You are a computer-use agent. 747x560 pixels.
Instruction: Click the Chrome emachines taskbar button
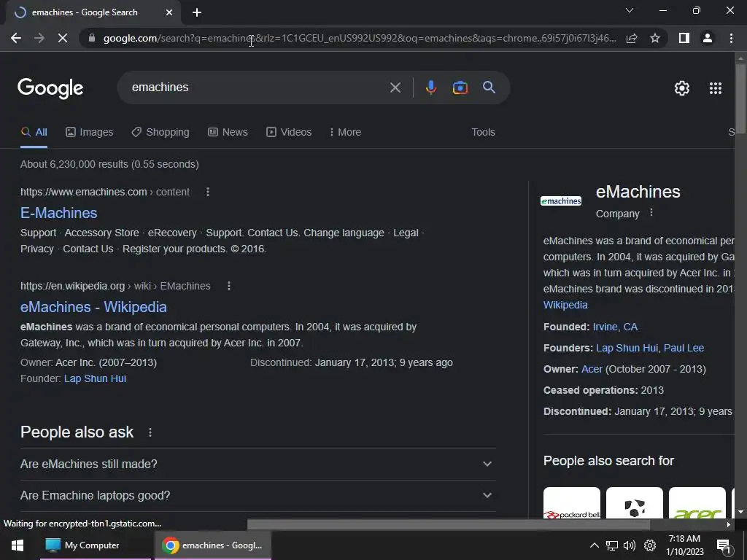213,545
